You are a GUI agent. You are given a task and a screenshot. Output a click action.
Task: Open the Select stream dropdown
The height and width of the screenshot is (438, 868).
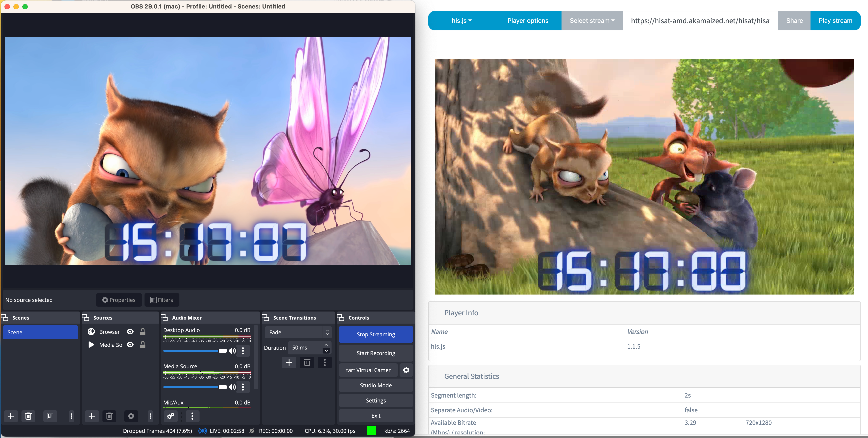[592, 21]
